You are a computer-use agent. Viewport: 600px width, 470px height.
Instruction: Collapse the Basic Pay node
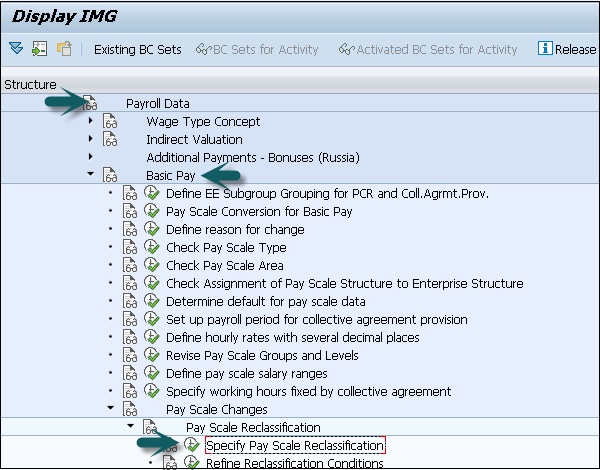pyautogui.click(x=91, y=176)
